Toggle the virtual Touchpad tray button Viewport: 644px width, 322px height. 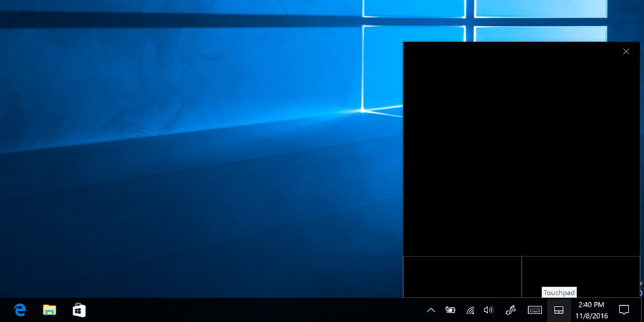558,310
